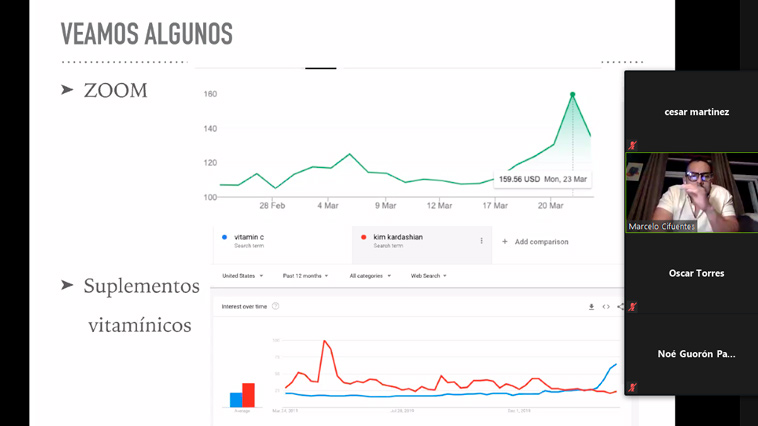Click the ZOOM bullet text
758x426 pixels.
(116, 90)
